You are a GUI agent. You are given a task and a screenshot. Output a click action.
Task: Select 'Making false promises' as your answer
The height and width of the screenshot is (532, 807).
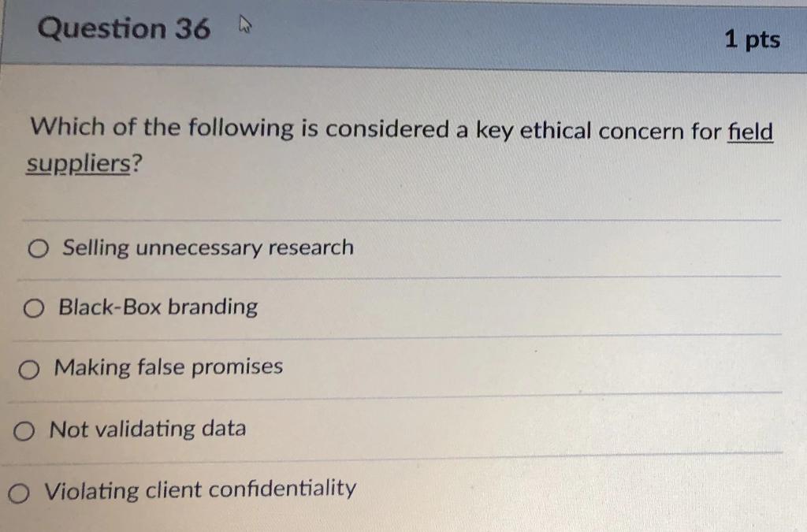(29, 368)
